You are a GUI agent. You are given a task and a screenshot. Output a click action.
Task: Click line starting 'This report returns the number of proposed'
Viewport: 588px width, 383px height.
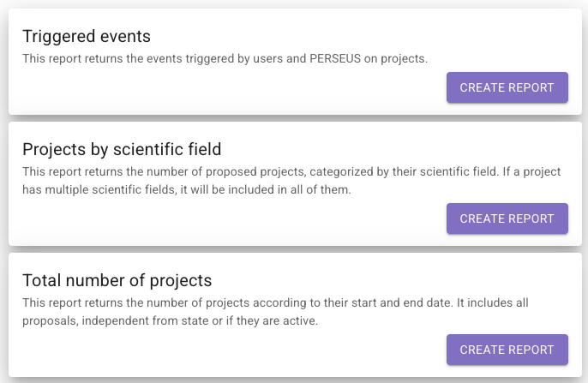click(x=291, y=171)
